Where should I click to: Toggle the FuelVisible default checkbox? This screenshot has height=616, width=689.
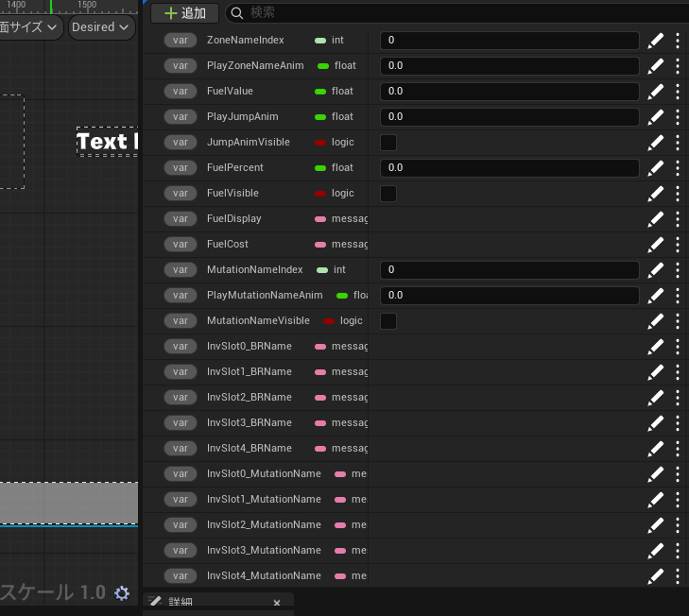click(x=388, y=194)
